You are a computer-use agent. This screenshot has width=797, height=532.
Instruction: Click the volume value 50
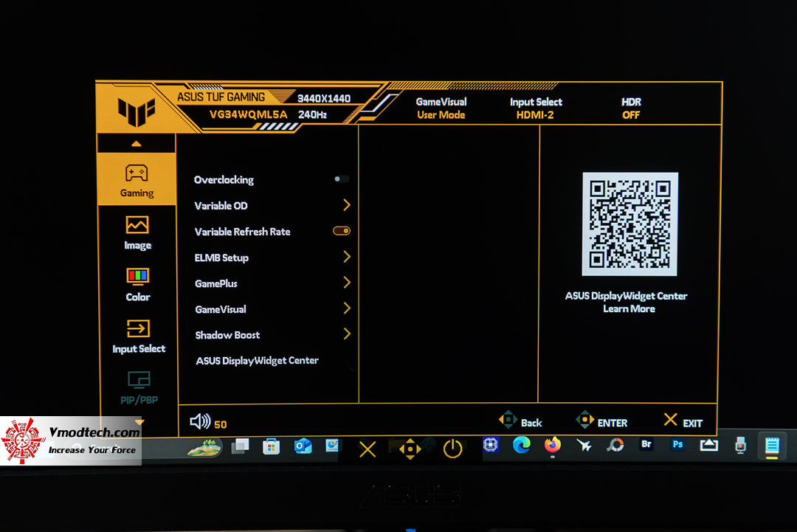[220, 424]
